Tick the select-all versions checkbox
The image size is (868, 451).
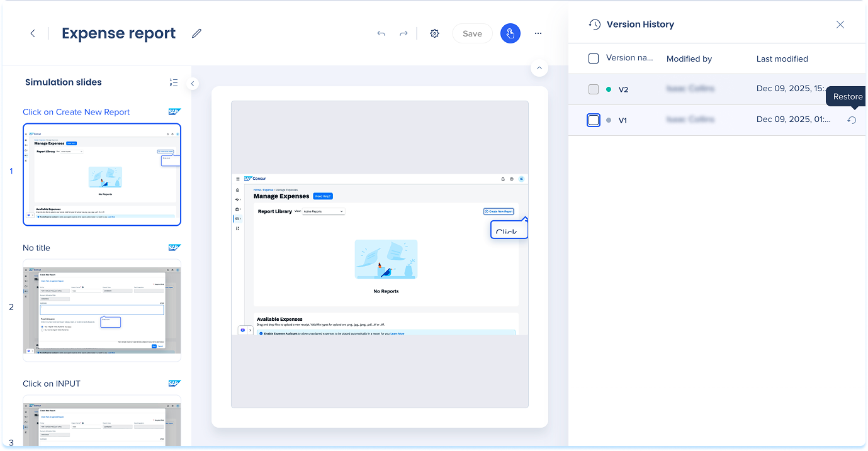pos(594,58)
